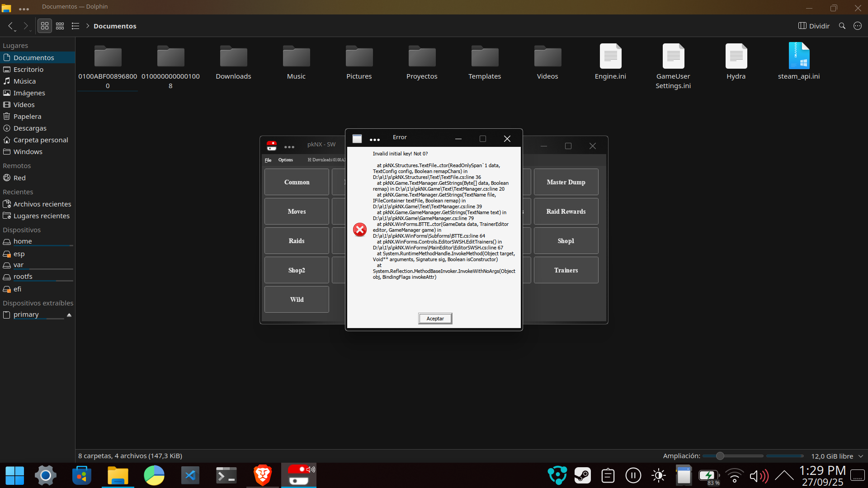Viewport: 868px width, 488px height.
Task: Open free space dropdown in status bar
Action: pyautogui.click(x=861, y=456)
